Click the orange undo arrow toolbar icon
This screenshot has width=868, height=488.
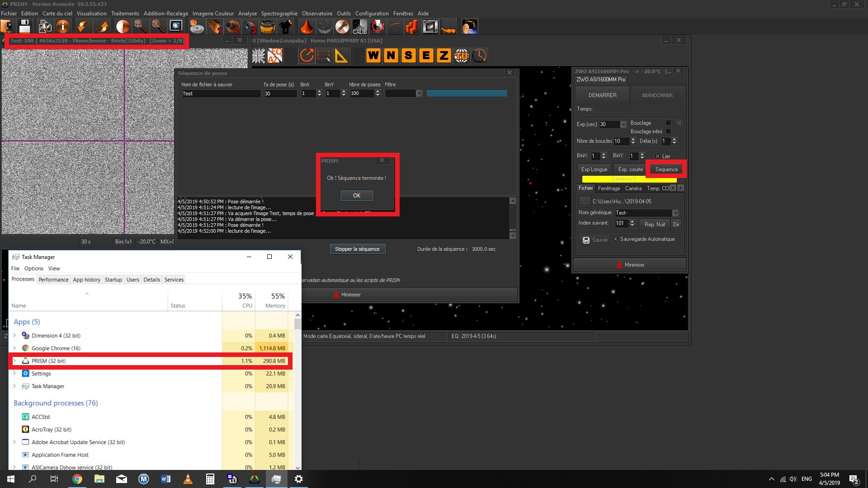83,27
